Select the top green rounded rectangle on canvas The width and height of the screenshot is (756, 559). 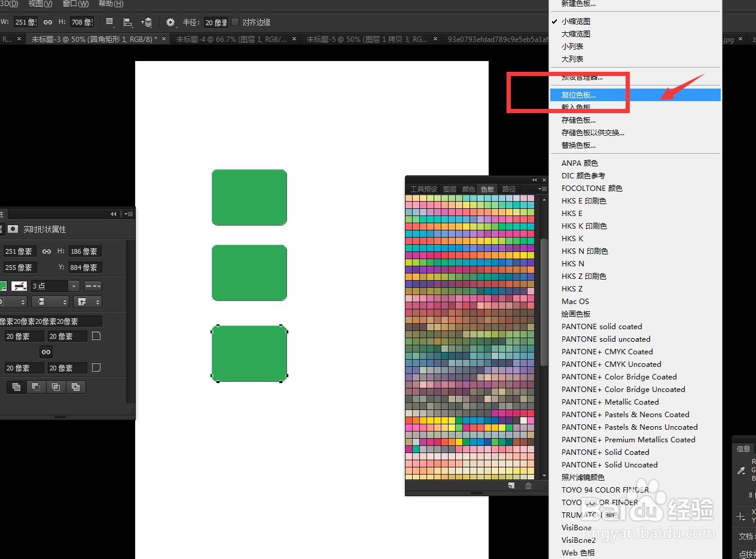point(249,198)
